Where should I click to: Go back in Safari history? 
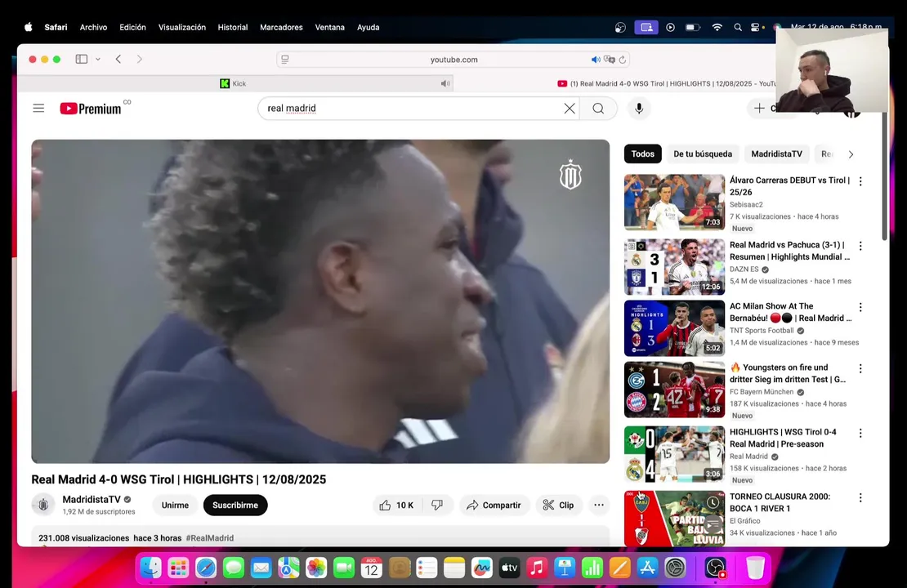tap(118, 59)
